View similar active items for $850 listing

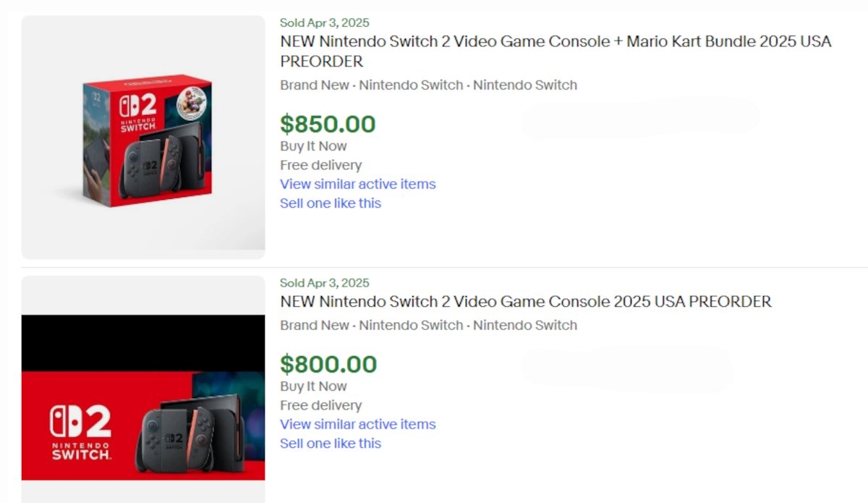click(358, 184)
